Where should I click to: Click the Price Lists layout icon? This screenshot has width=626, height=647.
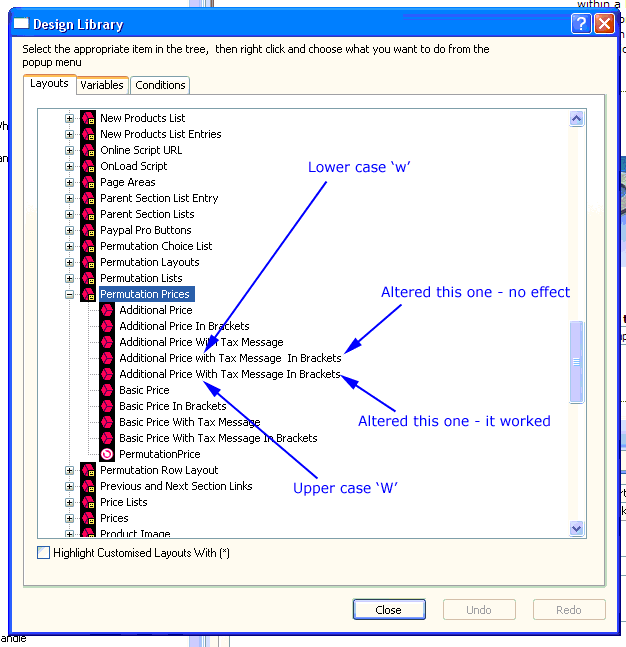point(88,502)
